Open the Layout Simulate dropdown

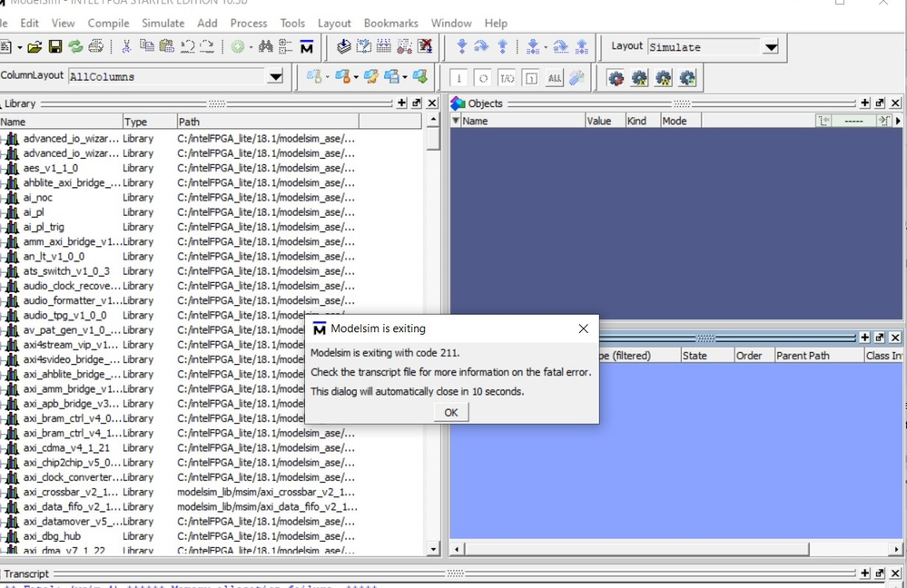[x=771, y=47]
